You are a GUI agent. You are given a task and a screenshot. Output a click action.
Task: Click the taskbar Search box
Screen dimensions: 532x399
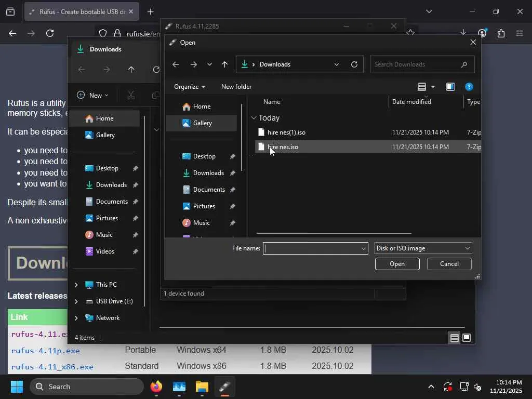87,387
